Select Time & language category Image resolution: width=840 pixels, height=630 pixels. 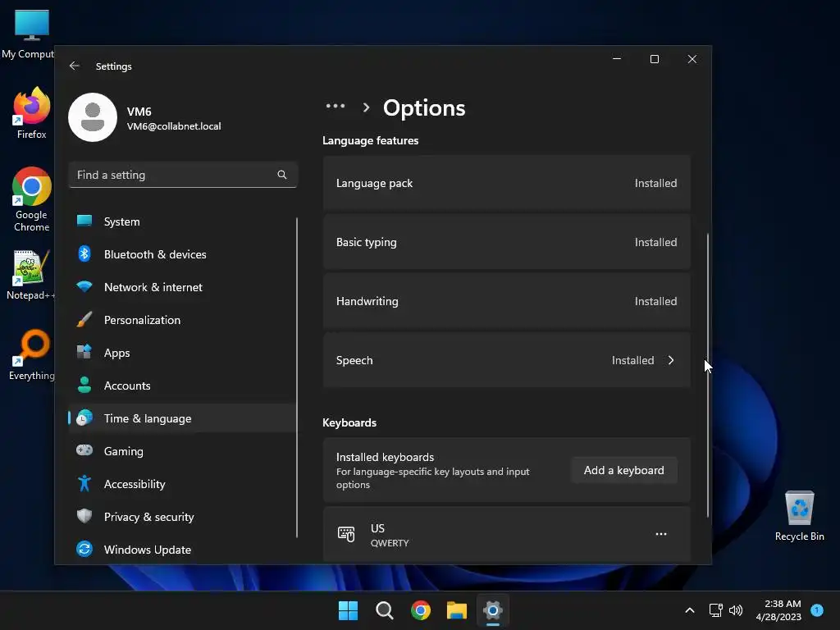tap(182, 418)
